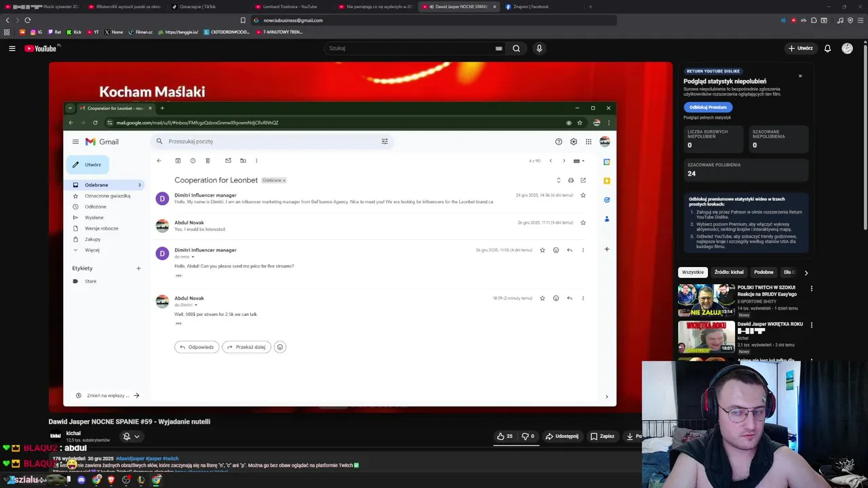Save the video with Zapisz button
Image resolution: width=868 pixels, height=488 pixels.
pyautogui.click(x=602, y=436)
